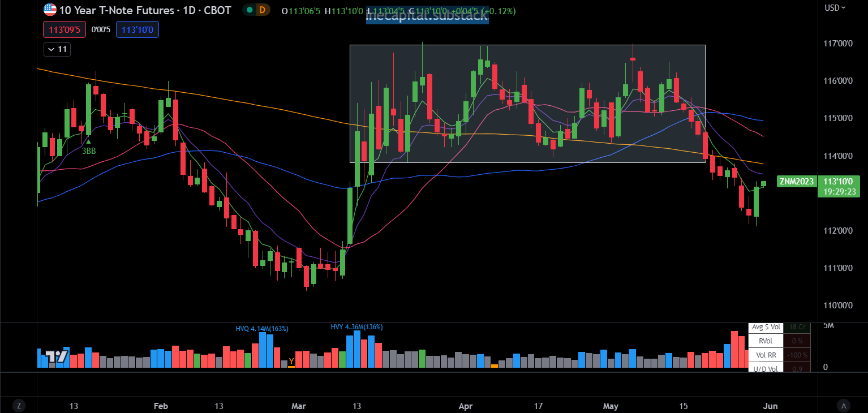Click the orange Y marker on volume
The image size is (868, 413).
(291, 362)
